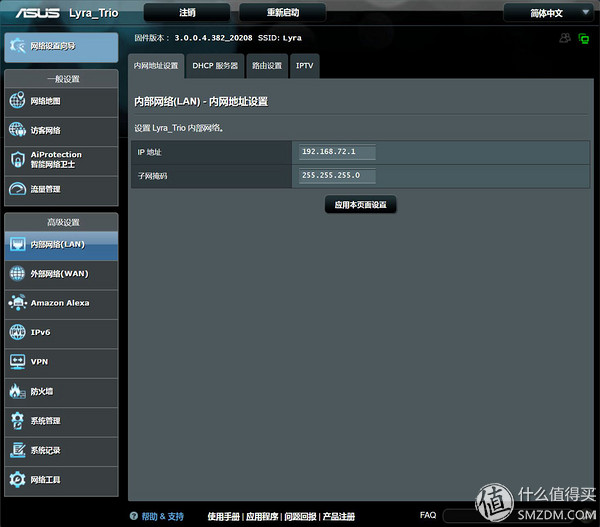Click the IP 地址 input field
Viewport: 600px width, 527px height.
337,152
